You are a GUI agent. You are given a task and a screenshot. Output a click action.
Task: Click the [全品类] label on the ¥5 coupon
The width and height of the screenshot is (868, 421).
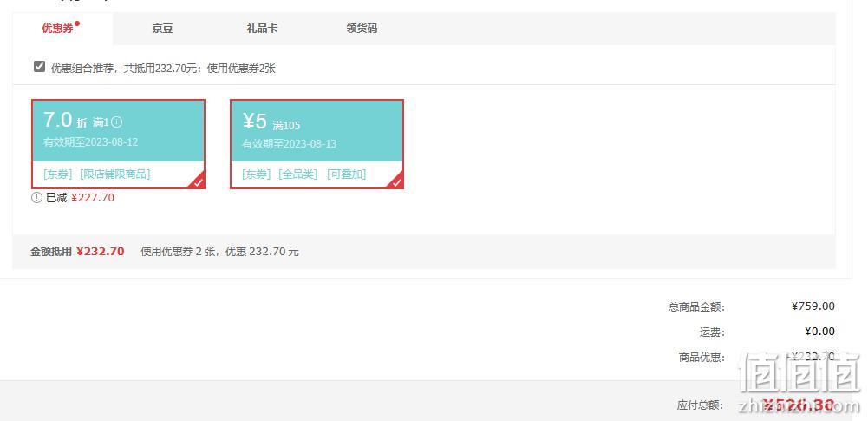298,174
